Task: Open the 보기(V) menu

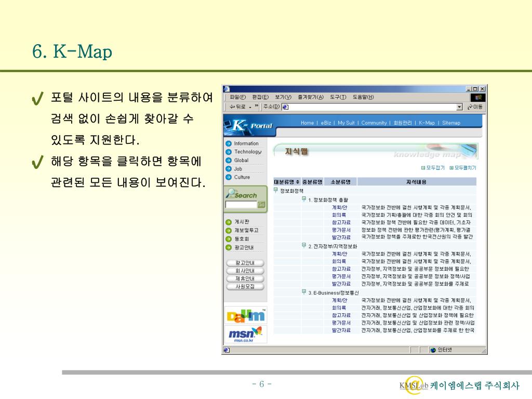Action: click(x=283, y=97)
